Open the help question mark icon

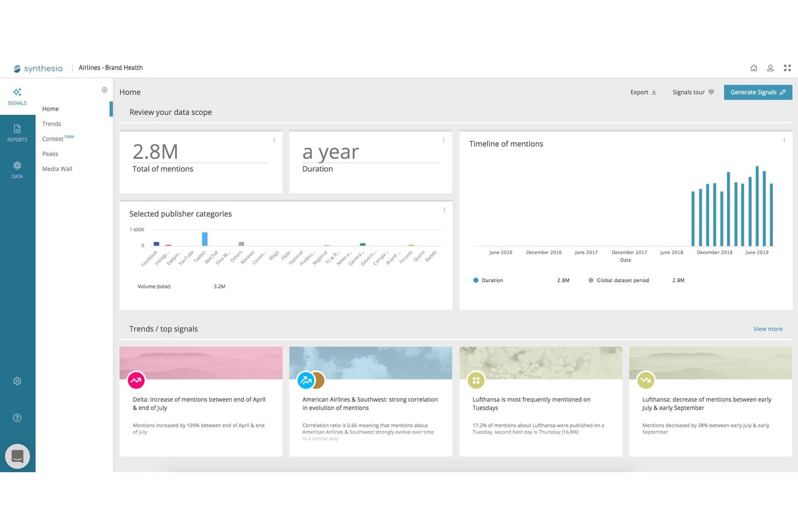point(17,418)
